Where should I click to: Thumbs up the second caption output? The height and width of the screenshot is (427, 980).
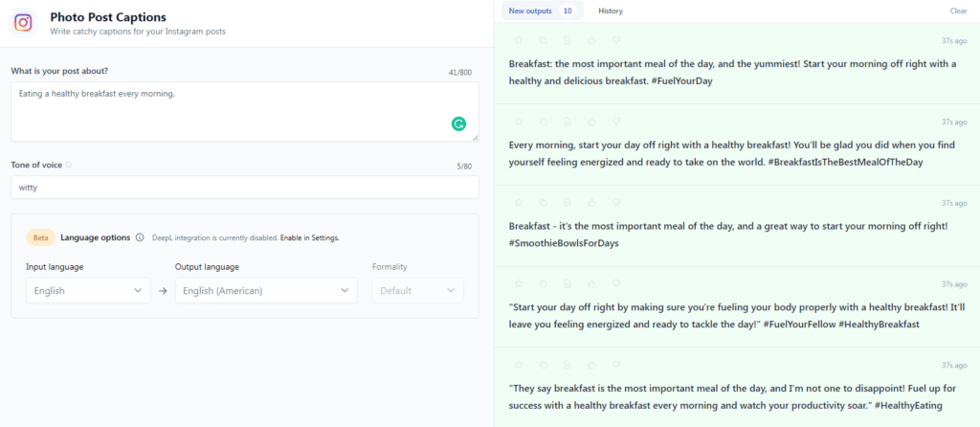coord(591,122)
